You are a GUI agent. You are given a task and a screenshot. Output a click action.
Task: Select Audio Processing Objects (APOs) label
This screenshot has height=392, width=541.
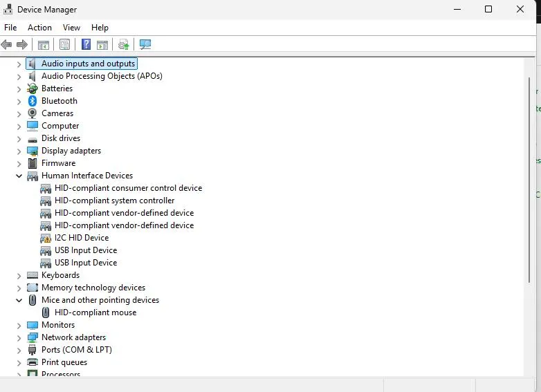102,76
